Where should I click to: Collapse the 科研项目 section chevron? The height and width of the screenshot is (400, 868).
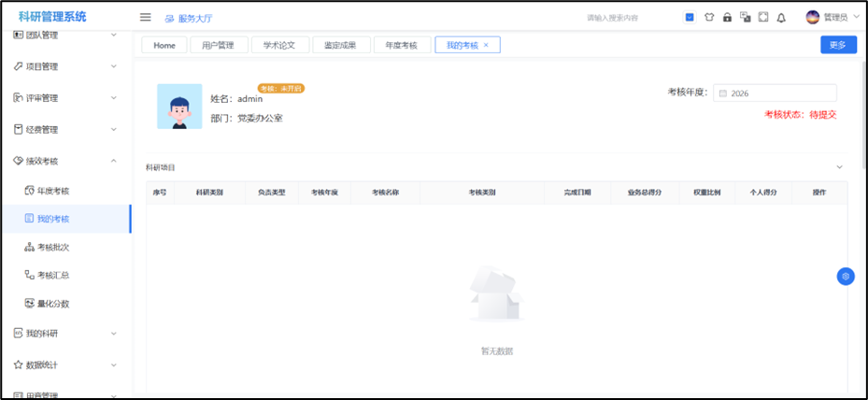(839, 167)
